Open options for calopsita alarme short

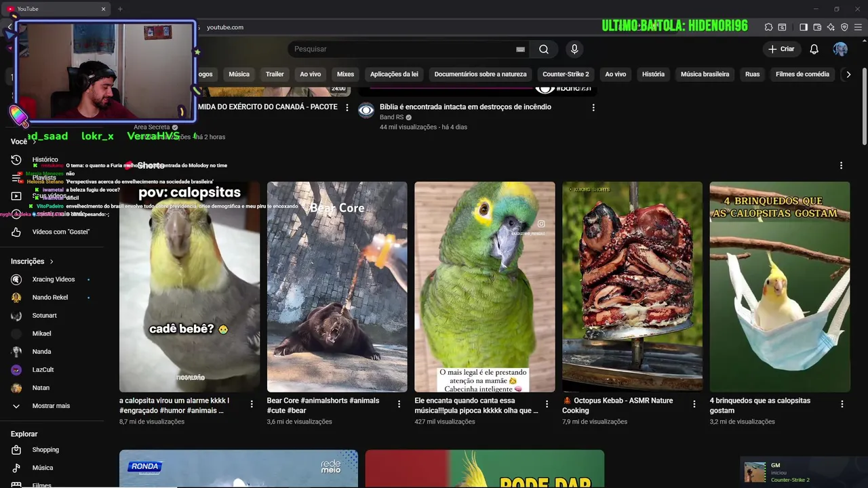pos(252,404)
